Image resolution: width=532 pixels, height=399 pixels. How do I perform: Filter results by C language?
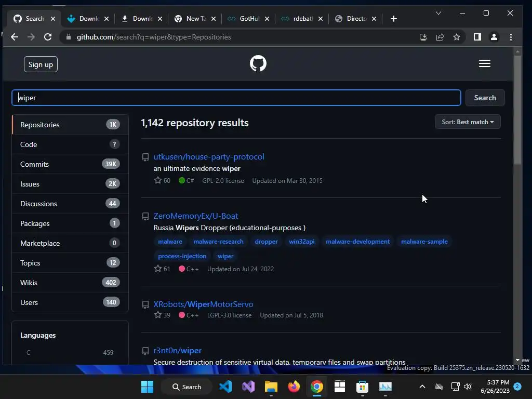[x=70, y=353]
